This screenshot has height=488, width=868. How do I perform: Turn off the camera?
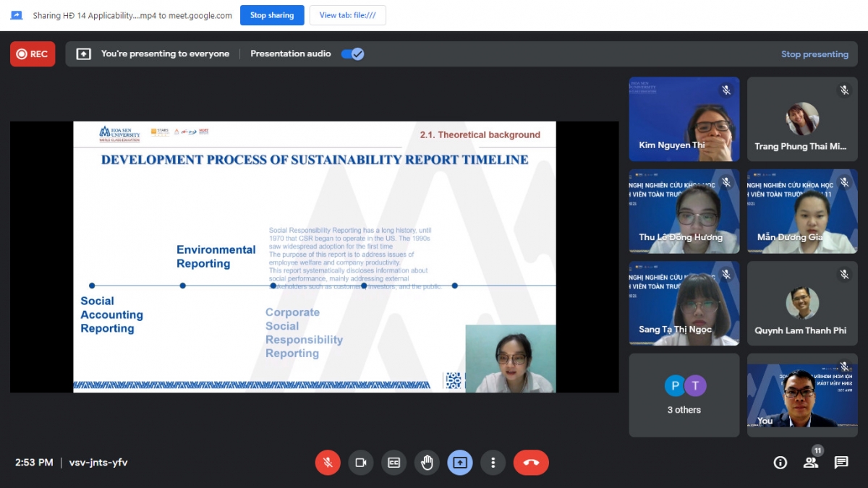(x=361, y=463)
